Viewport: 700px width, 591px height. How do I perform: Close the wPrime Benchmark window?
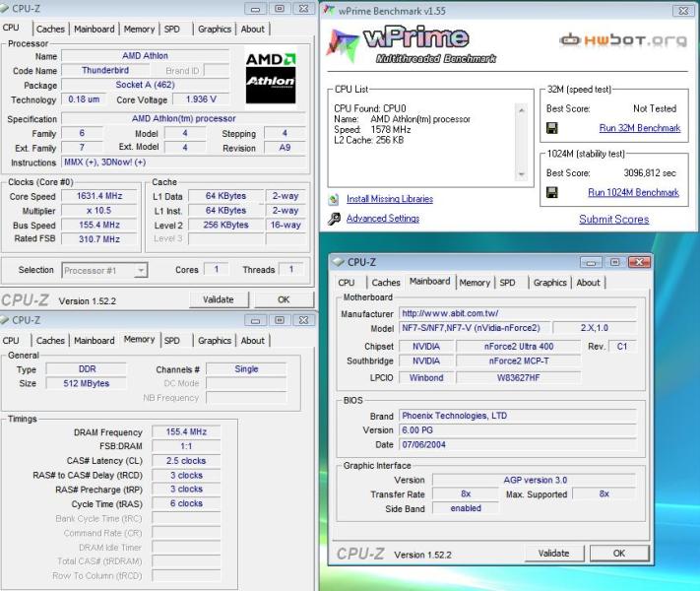(x=683, y=10)
